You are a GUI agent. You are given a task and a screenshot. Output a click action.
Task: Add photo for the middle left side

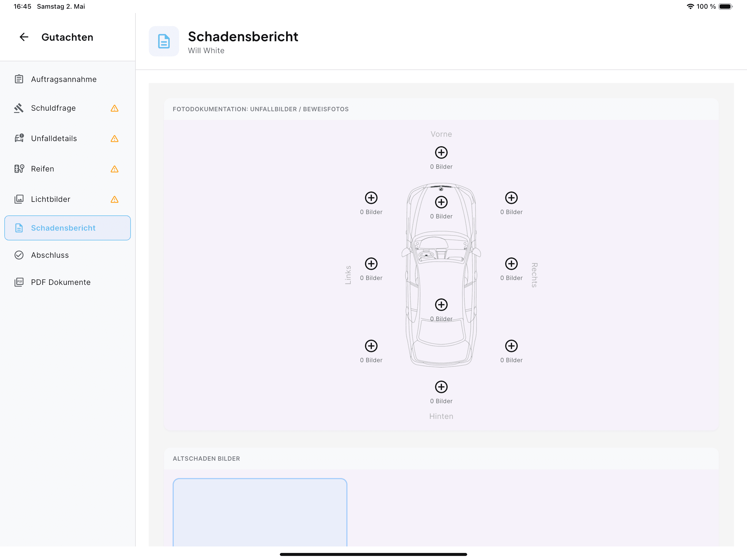371,264
